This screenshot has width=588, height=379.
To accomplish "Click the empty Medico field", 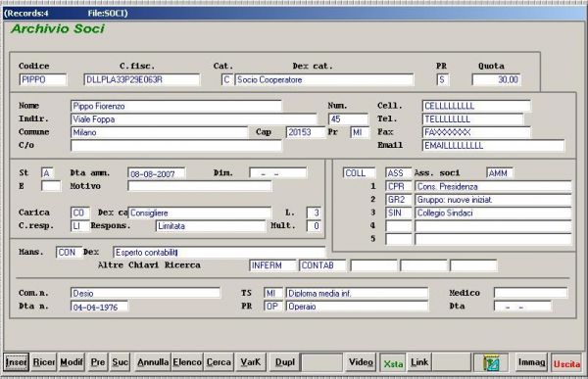I will tap(530, 293).
